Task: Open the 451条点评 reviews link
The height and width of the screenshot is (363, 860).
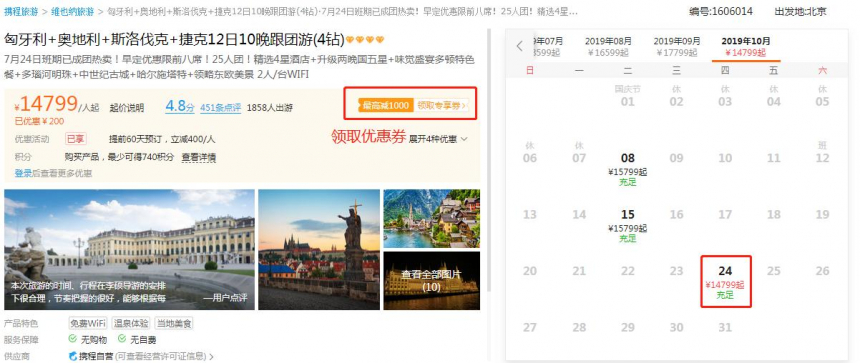Action: pos(220,108)
